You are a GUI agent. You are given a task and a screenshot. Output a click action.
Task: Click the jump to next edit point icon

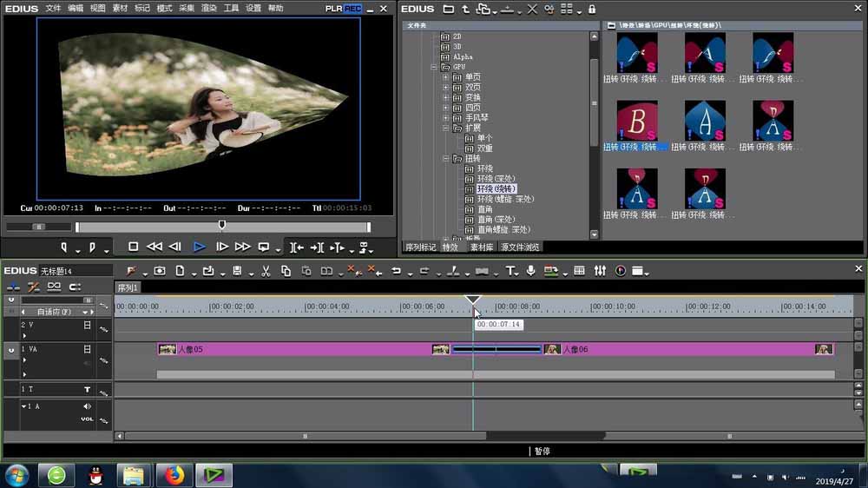click(x=317, y=247)
